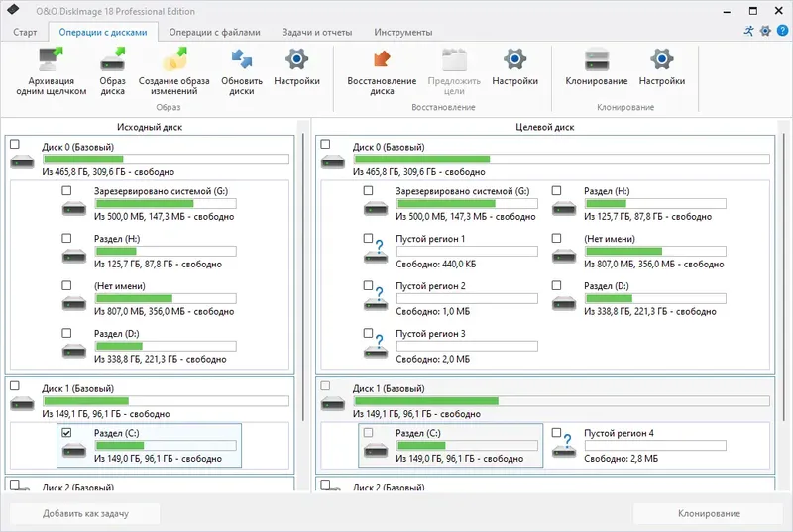Click target Раздел (H:) drive icon
Viewport: 793px width, 532px height.
(564, 207)
